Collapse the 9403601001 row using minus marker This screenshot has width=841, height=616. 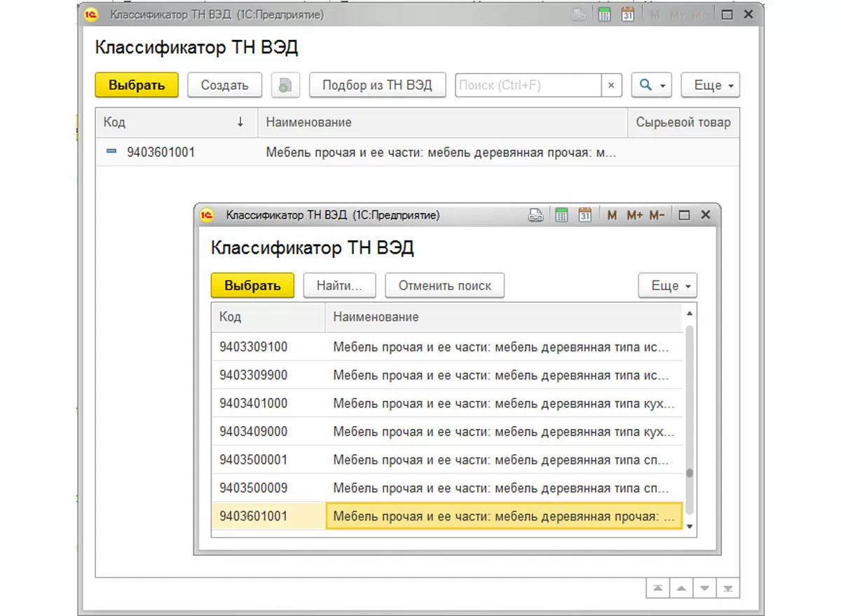(111, 151)
